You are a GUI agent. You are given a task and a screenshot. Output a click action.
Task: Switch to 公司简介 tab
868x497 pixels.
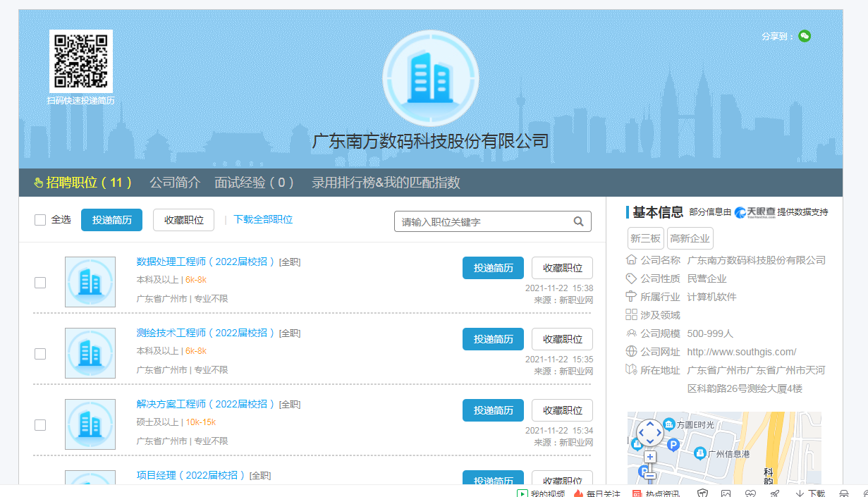click(x=175, y=183)
